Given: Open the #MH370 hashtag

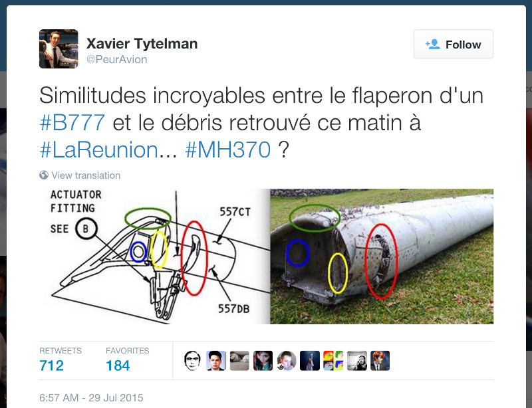Looking at the screenshot, I should pos(228,150).
